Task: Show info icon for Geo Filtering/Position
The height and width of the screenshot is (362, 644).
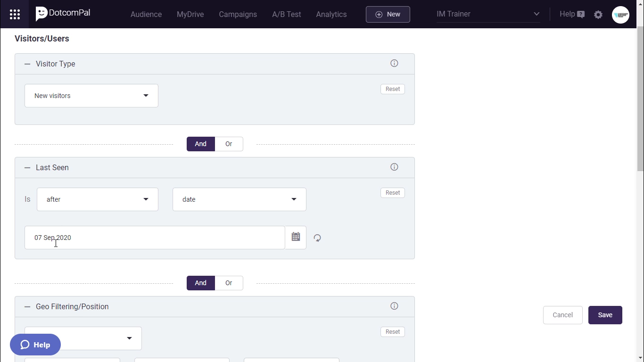Action: point(394,306)
